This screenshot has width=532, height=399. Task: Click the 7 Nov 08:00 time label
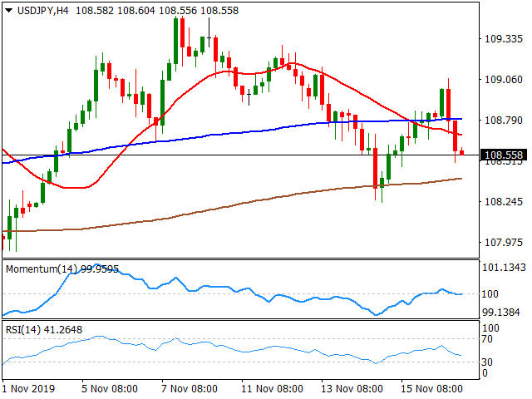[x=190, y=388]
